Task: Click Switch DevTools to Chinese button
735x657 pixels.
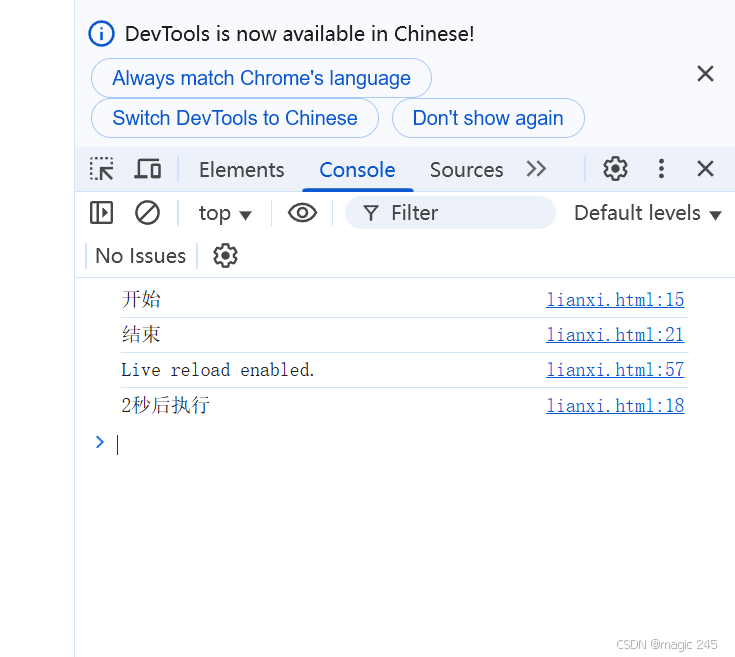Action: tap(235, 118)
